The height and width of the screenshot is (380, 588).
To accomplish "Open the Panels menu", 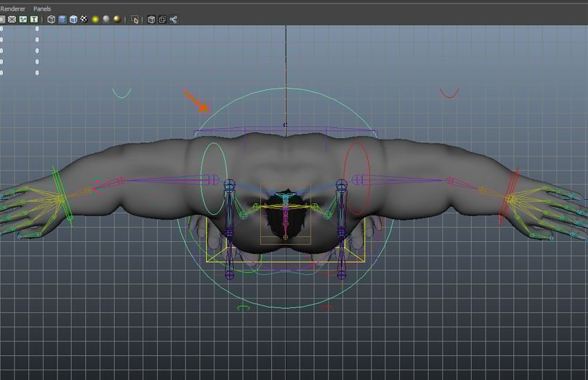I will point(42,8).
